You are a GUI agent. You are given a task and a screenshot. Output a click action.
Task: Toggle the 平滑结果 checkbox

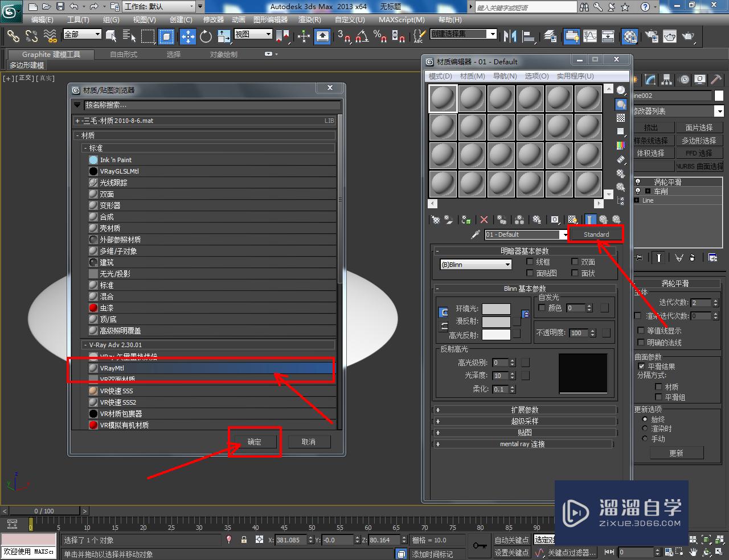(x=641, y=367)
